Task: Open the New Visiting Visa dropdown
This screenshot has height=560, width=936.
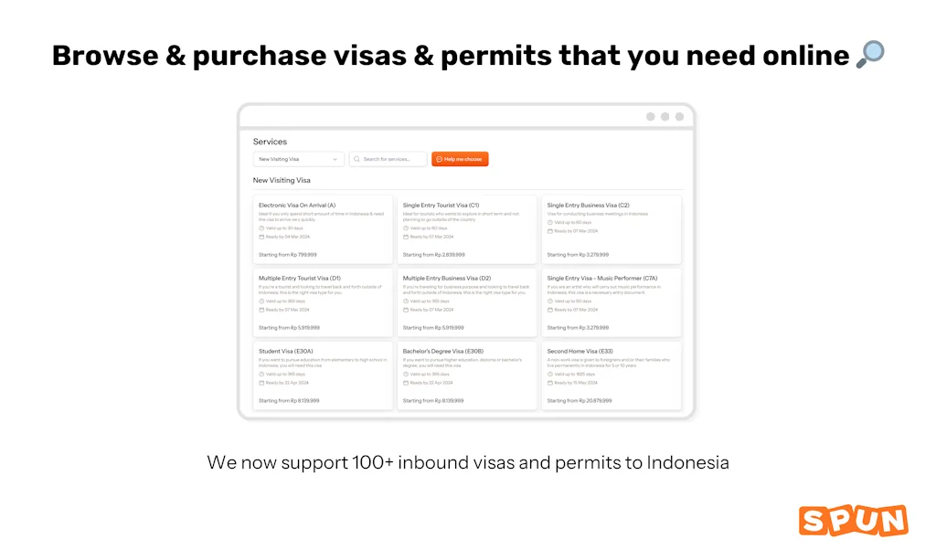Action: [x=298, y=159]
